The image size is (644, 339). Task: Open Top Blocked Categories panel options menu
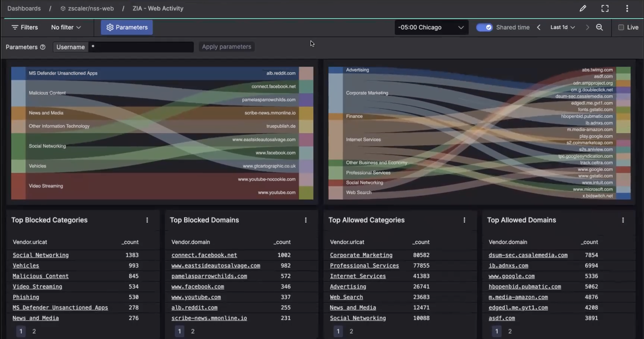[147, 220]
